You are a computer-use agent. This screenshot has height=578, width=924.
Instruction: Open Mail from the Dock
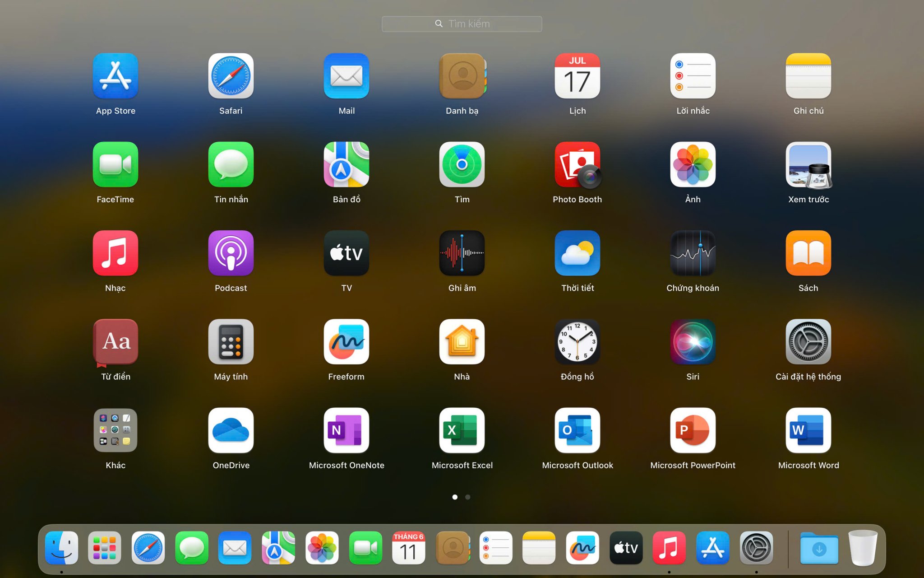(x=235, y=548)
